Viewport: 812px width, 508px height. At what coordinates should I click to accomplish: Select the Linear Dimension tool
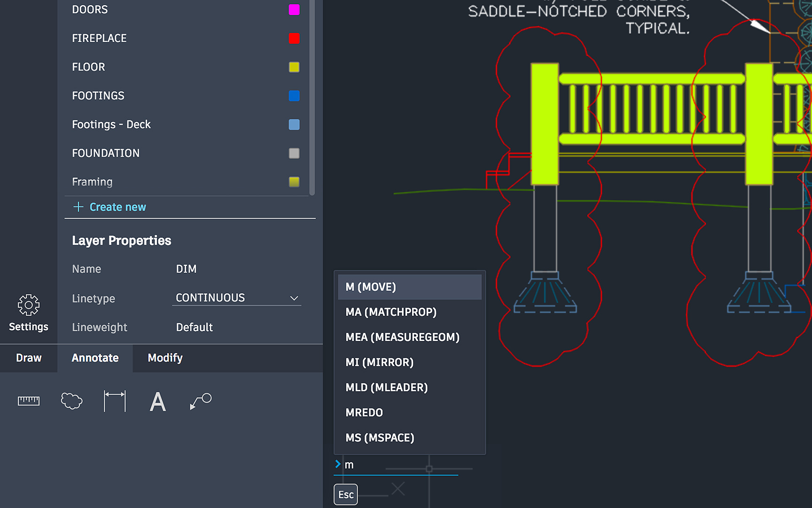tap(115, 401)
